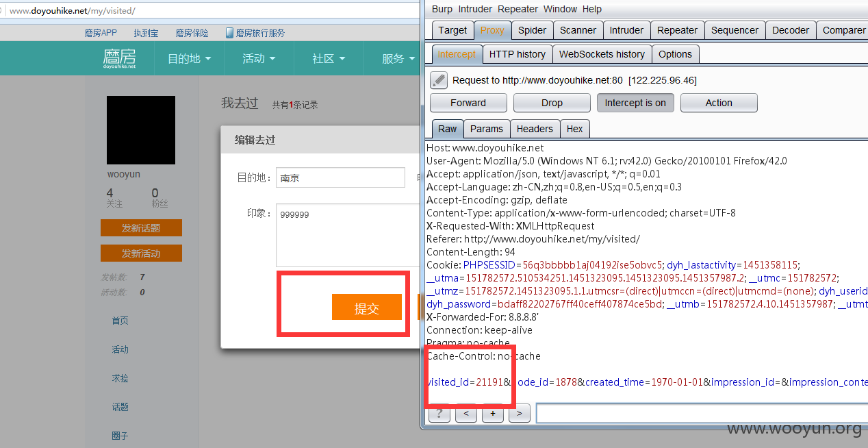Open the Window menu
This screenshot has height=448, width=868.
click(560, 9)
